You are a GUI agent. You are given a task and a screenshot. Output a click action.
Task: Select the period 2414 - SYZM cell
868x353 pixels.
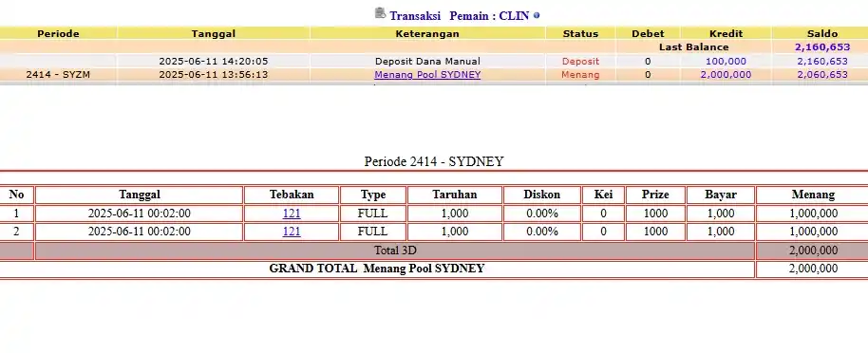[58, 75]
